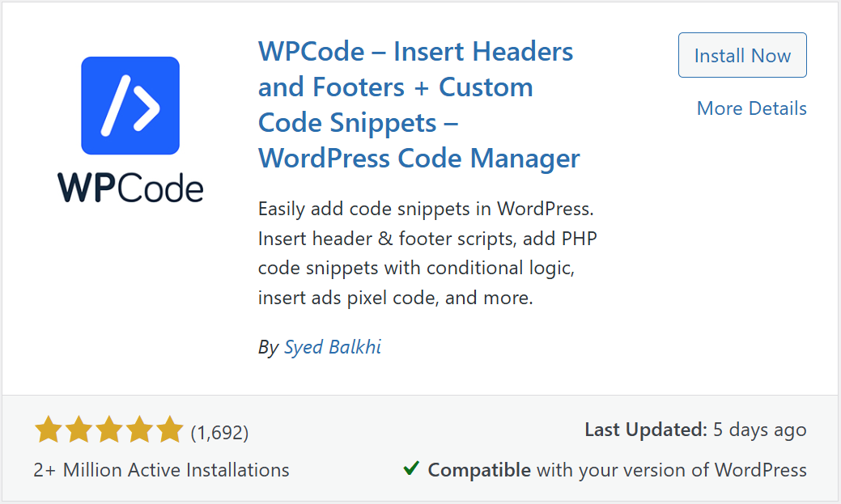Click the five-star rating icons

point(109,430)
